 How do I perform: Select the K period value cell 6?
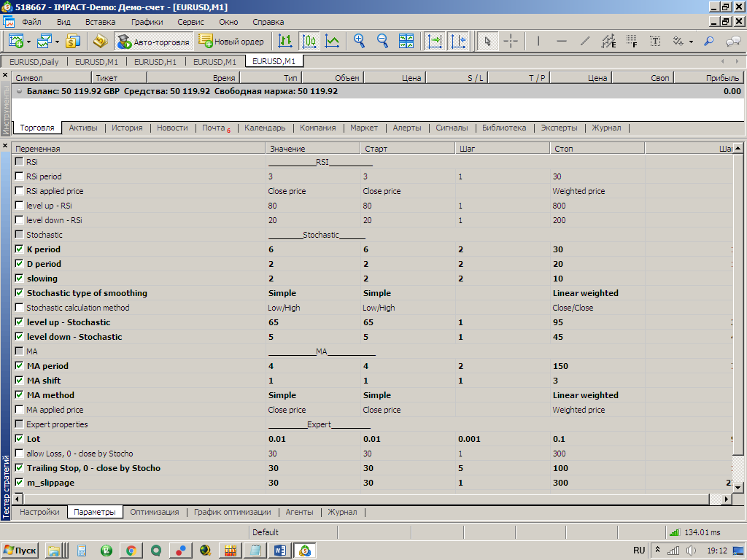(x=313, y=249)
